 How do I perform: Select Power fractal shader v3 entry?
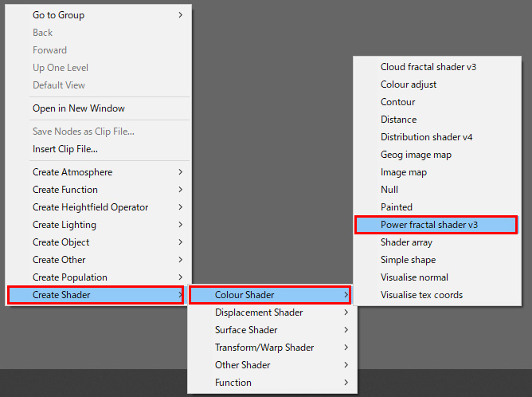(428, 225)
